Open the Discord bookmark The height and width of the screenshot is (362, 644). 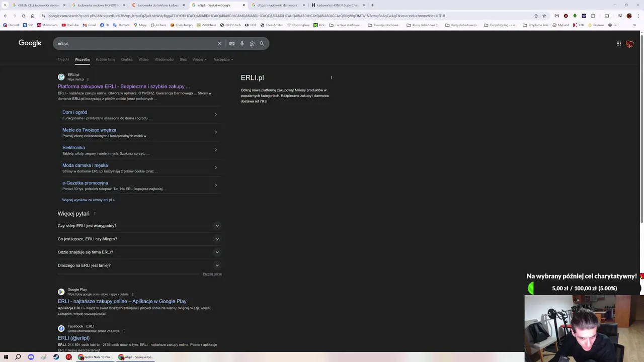[11, 25]
